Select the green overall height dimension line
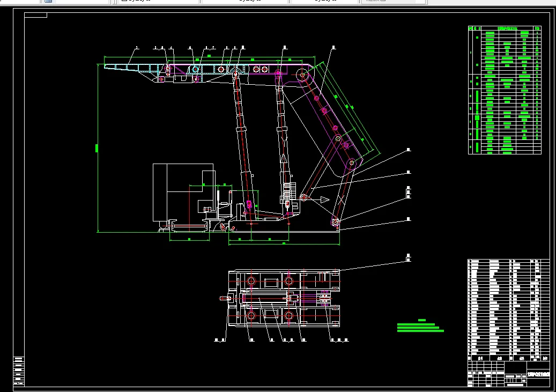The image size is (556, 392). [x=98, y=149]
